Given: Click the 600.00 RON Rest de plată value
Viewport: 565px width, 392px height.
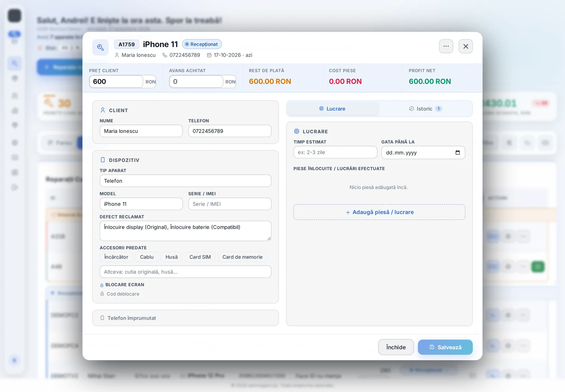Looking at the screenshot, I should tap(270, 81).
